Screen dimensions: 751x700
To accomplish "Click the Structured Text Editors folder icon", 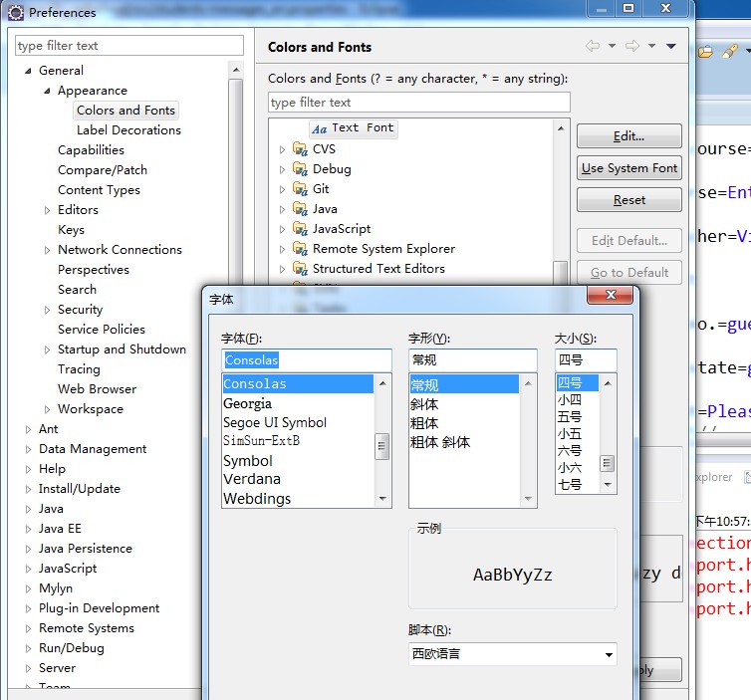I will coord(301,269).
